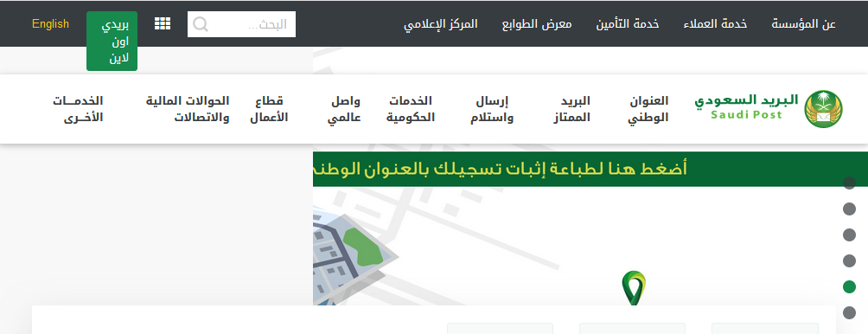
Task: Click the Saudi Post emblem logo
Action: [823, 109]
